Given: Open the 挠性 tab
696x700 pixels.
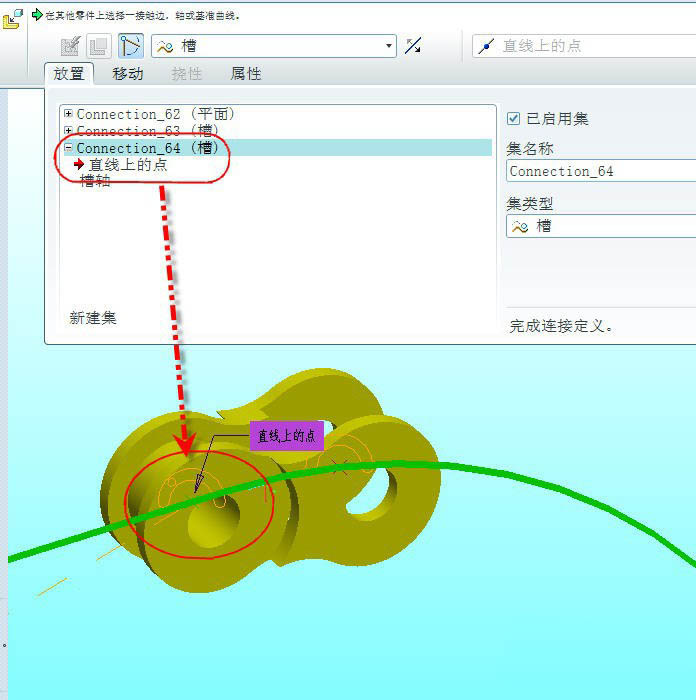Looking at the screenshot, I should tap(187, 74).
